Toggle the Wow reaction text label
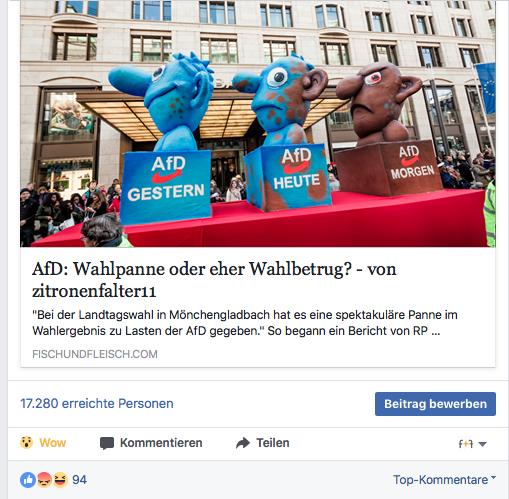The image size is (509, 499). [53, 443]
